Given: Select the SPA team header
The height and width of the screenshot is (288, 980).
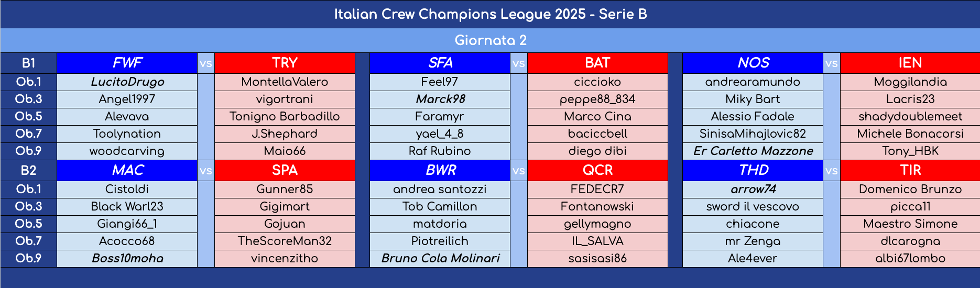Looking at the screenshot, I should [x=285, y=170].
